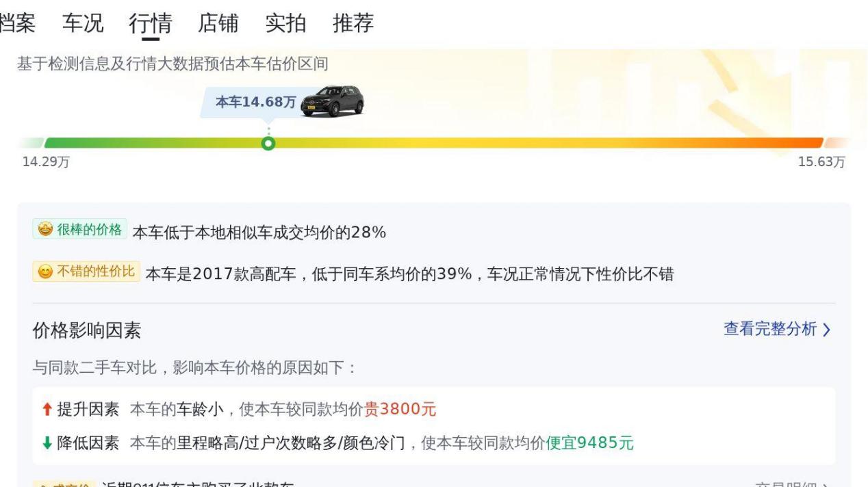Click the red up arrow beside 提升因素
Image resolution: width=868 pixels, height=487 pixels.
coord(47,409)
